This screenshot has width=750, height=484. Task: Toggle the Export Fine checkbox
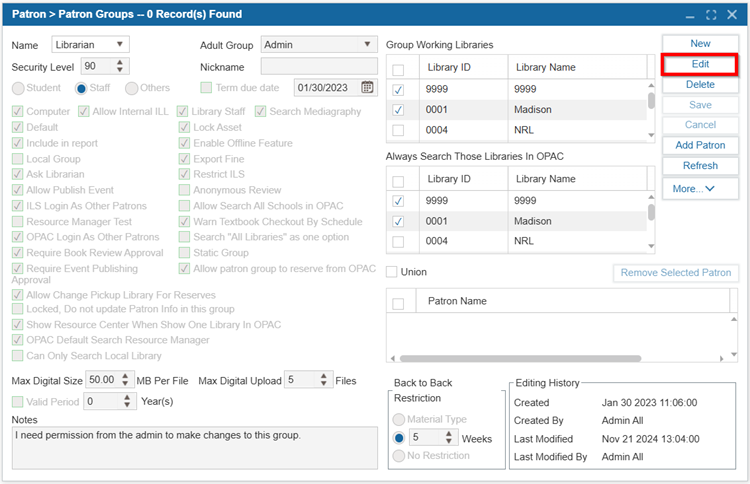[x=184, y=159]
